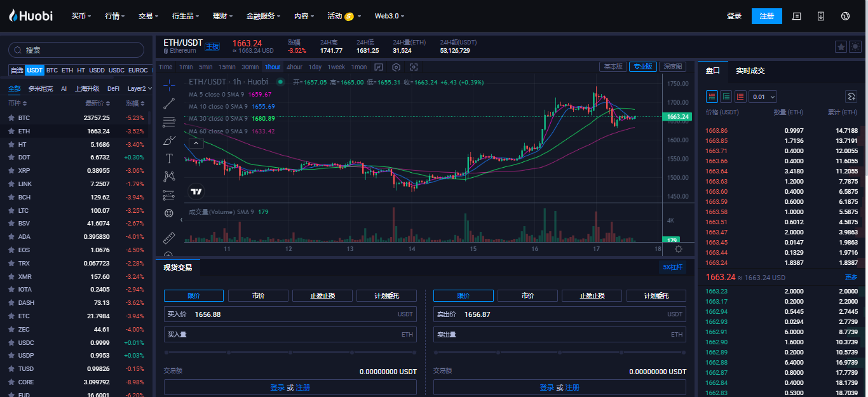Screen dimensions: 868x397
Task: Click the buy amount percentage slider
Action: tap(290, 353)
